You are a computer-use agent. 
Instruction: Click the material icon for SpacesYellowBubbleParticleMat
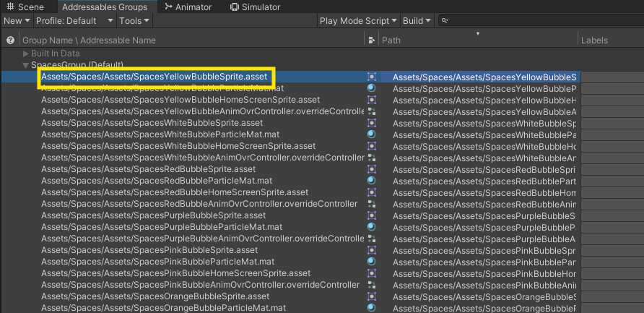pos(372,88)
